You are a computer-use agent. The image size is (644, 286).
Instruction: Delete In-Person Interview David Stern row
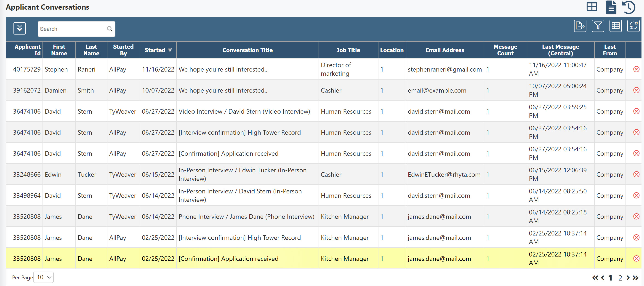636,195
